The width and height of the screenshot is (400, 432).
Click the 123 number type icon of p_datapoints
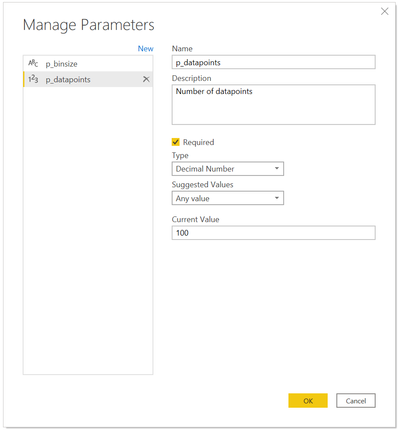33,79
